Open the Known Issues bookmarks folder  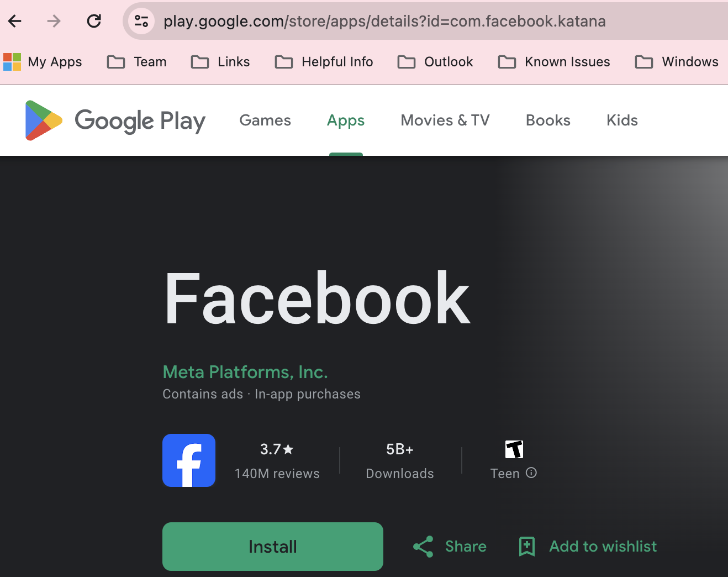pyautogui.click(x=554, y=62)
